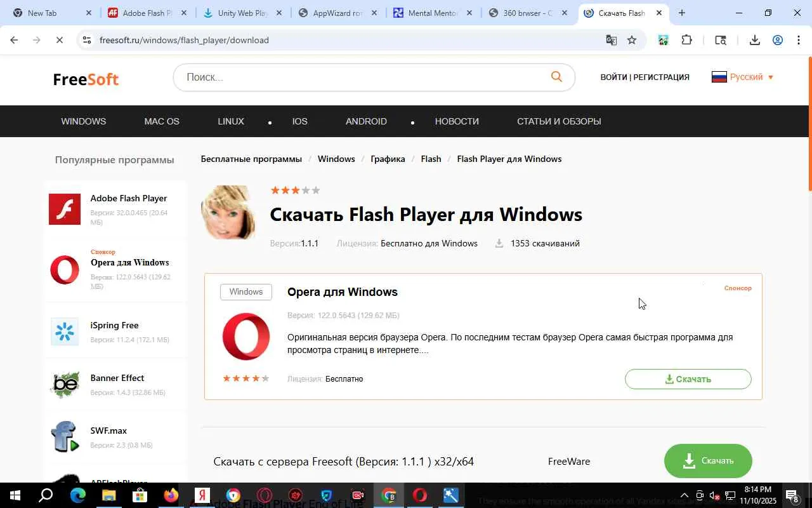This screenshot has width=812, height=508.
Task: Launch Firefox from the taskbar
Action: (171, 495)
